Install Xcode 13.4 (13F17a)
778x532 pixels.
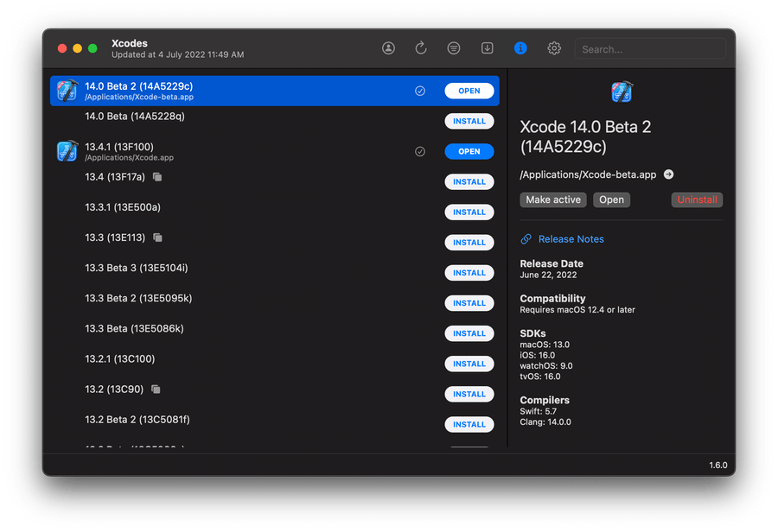click(x=469, y=182)
